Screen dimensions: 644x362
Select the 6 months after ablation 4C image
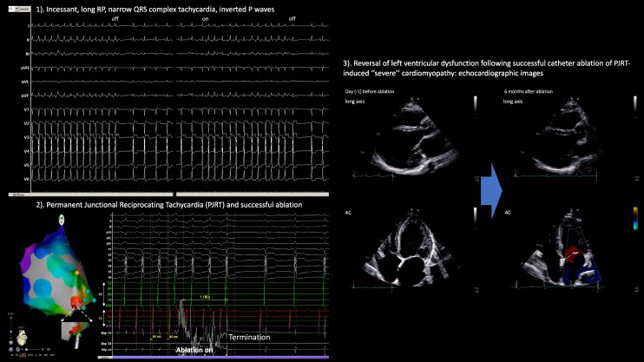pyautogui.click(x=561, y=248)
